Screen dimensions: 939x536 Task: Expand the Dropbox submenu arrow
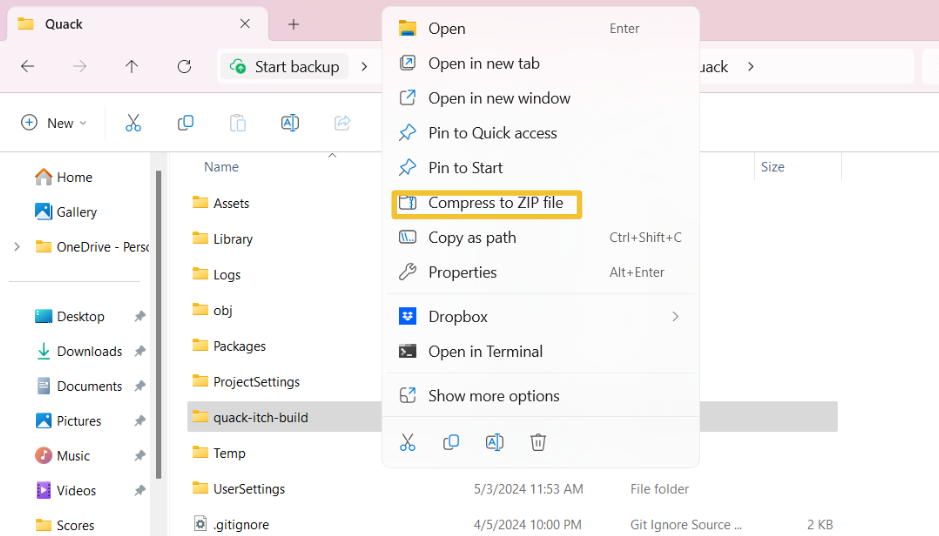[x=676, y=316]
